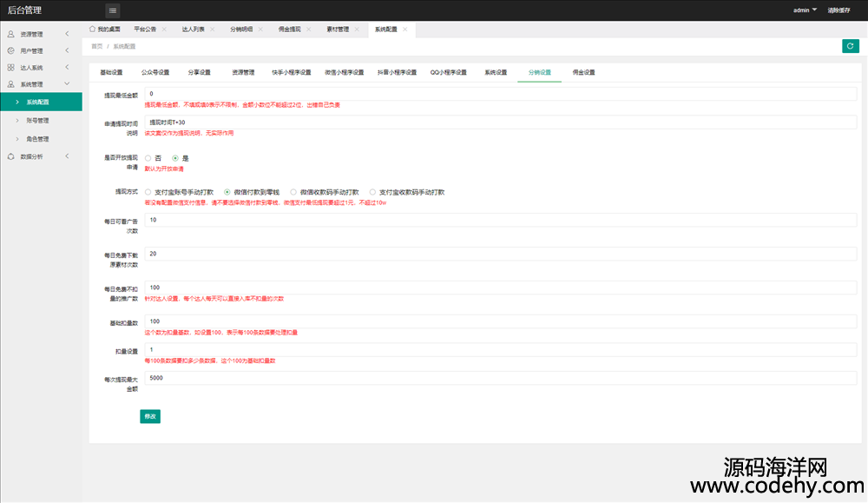
Task: Open 我的桌面 home tab
Action: [105, 29]
